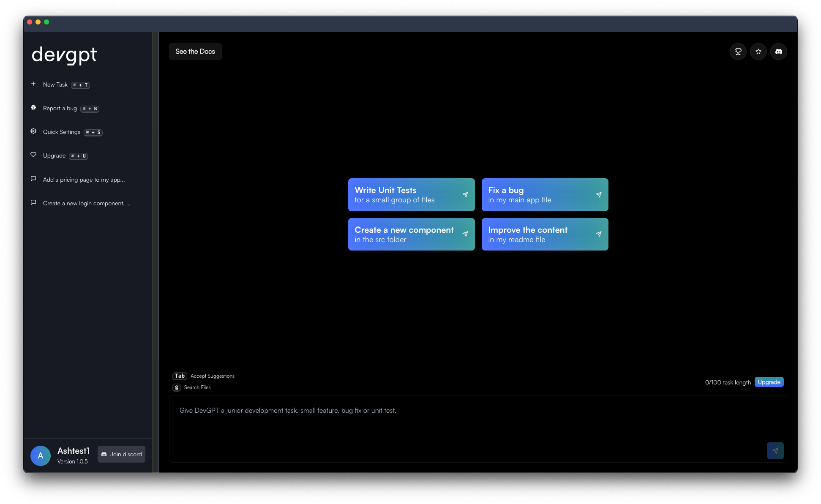The image size is (821, 504).
Task: Click the blue Upgrade button near task length
Action: click(x=769, y=382)
